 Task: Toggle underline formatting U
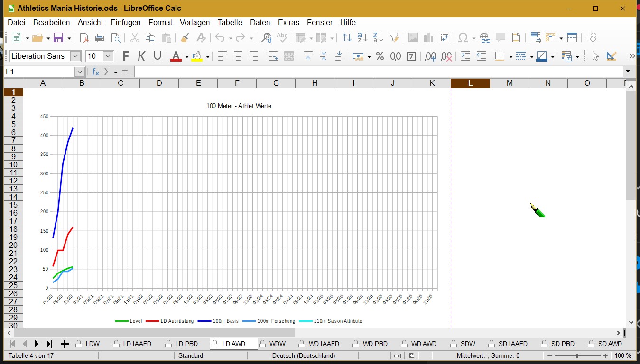[158, 56]
